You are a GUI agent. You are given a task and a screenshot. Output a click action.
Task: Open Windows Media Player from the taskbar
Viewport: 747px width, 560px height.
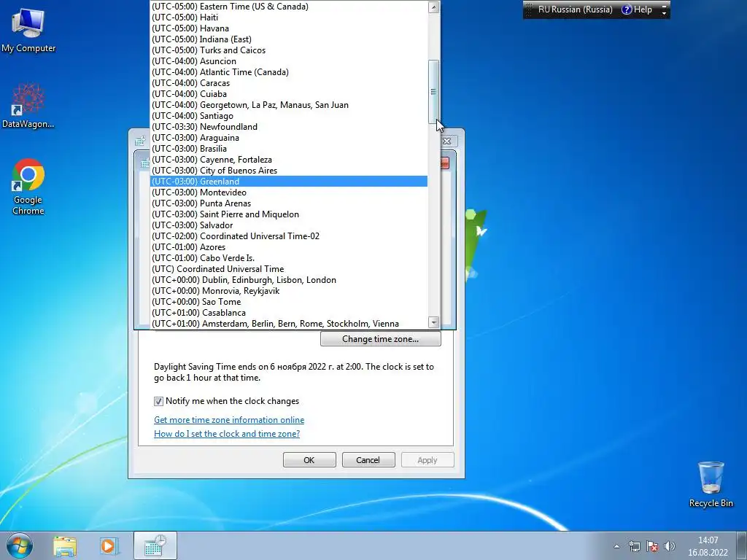pos(109,545)
